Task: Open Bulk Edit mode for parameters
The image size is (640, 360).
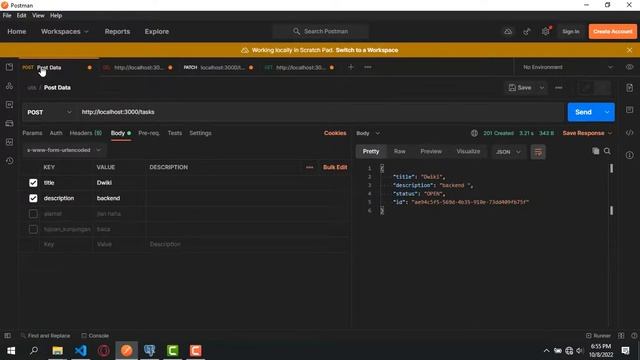Action: [x=335, y=167]
